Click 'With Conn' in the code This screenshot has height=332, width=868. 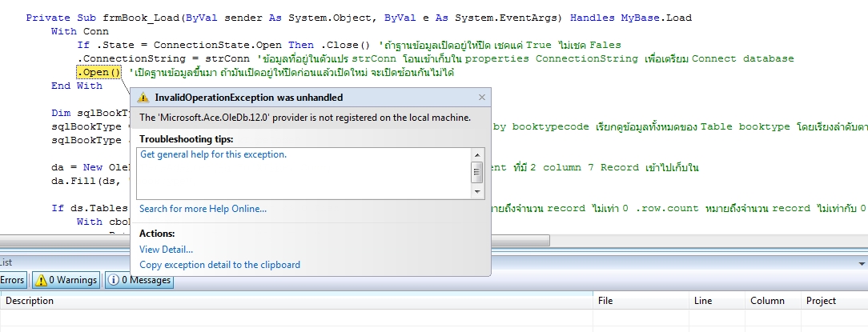click(80, 31)
